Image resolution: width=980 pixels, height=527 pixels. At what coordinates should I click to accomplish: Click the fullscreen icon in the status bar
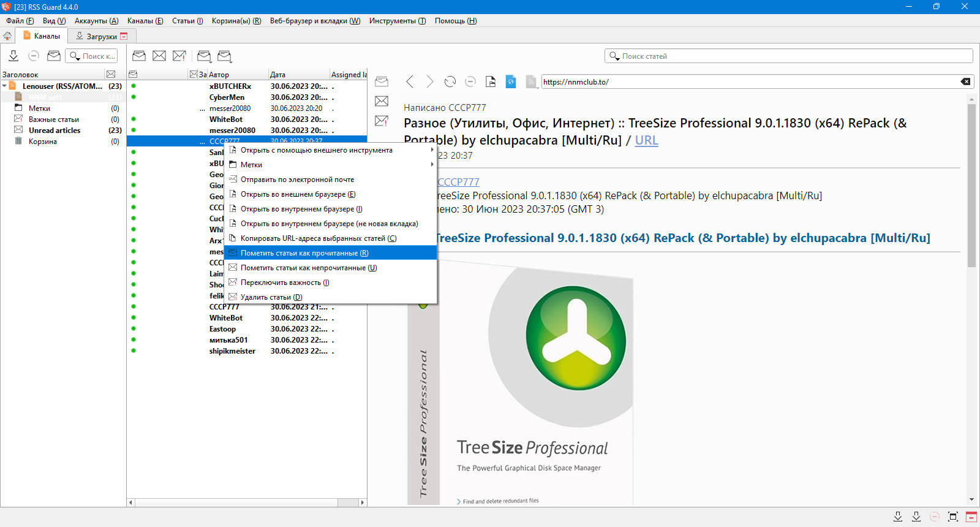952,517
